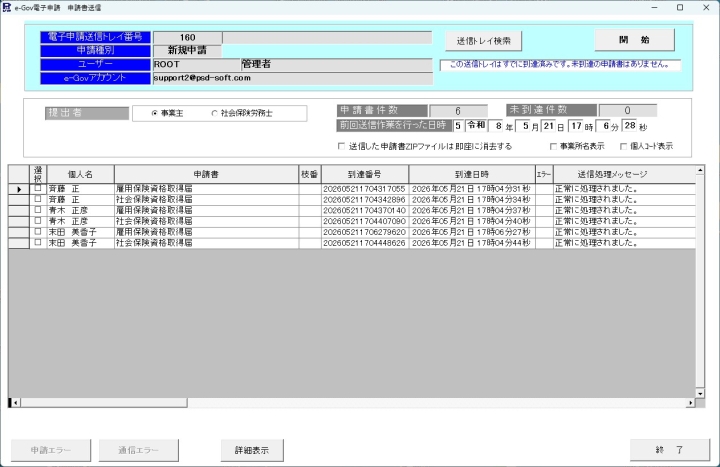Click the 前回送信作業を行った日時 label

click(394, 125)
